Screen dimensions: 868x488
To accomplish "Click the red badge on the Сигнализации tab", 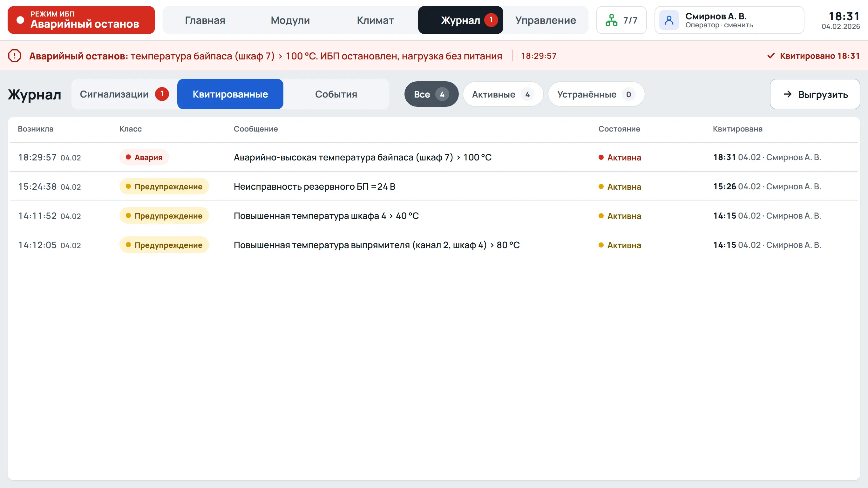I will coord(162,94).
